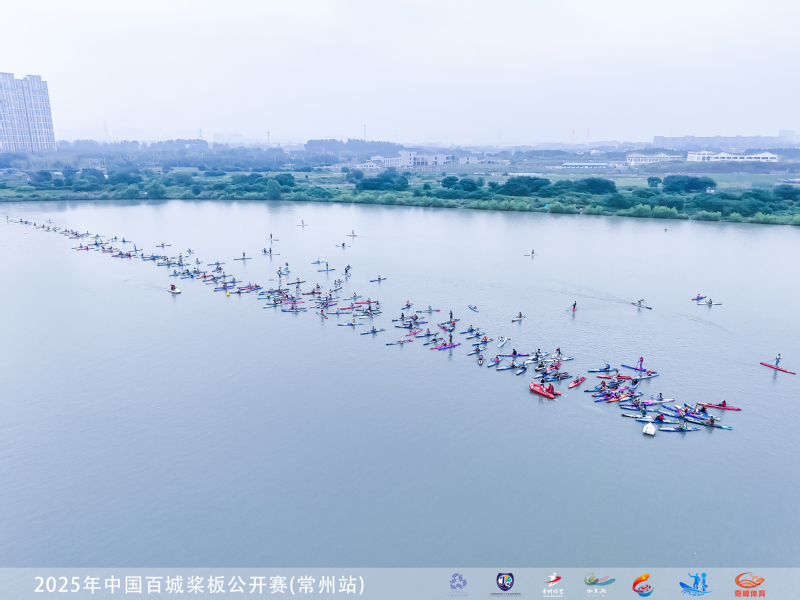
Task: Select the orange 奇峰体育 logo
Action: (749, 584)
